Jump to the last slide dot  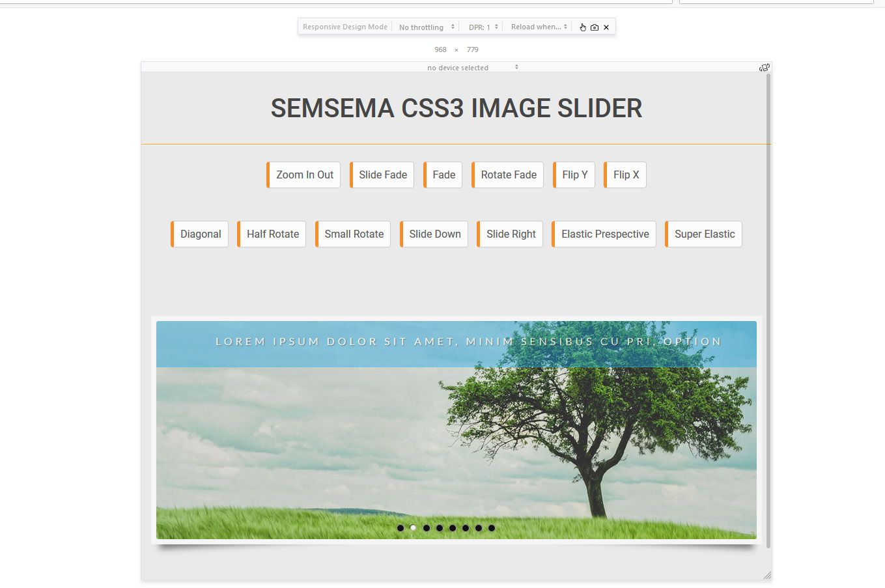[x=492, y=528]
